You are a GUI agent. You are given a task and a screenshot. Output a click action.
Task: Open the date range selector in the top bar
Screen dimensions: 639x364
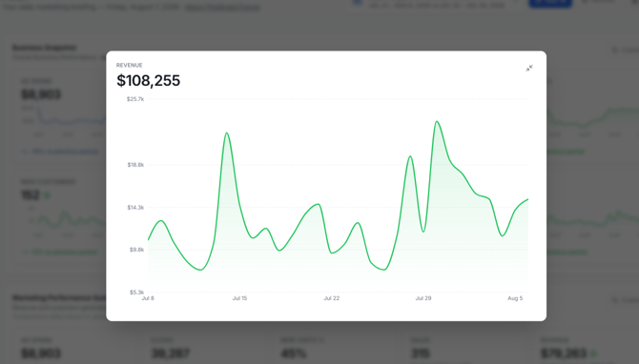pyautogui.click(x=435, y=5)
